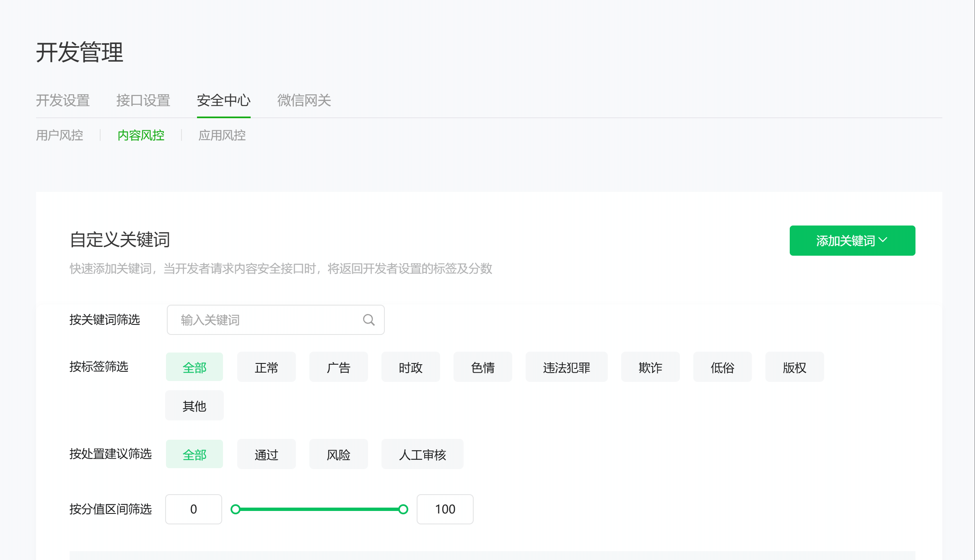Expand the 添加关键词 dropdown chevron
The image size is (975, 560).
coord(883,240)
